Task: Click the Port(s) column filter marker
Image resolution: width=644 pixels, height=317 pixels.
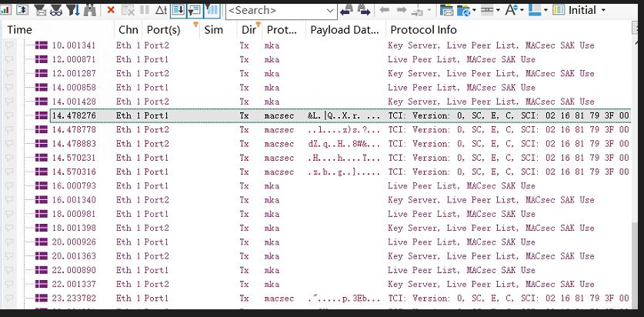Action: pos(195,25)
